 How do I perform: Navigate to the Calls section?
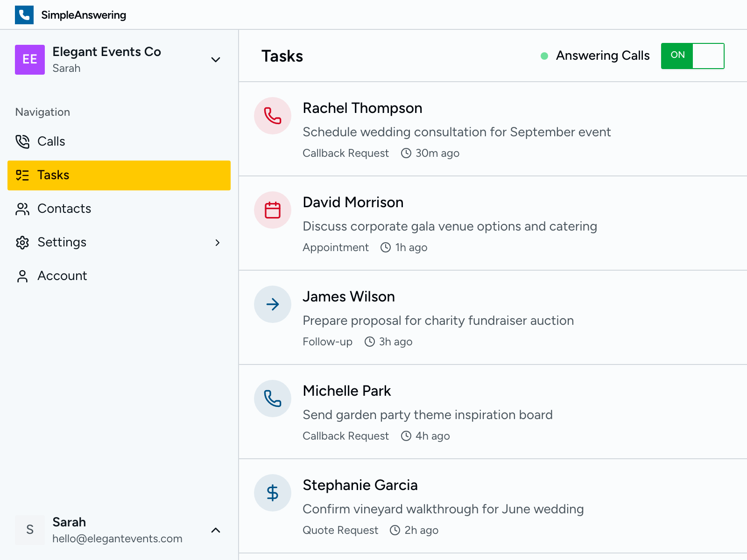51,141
